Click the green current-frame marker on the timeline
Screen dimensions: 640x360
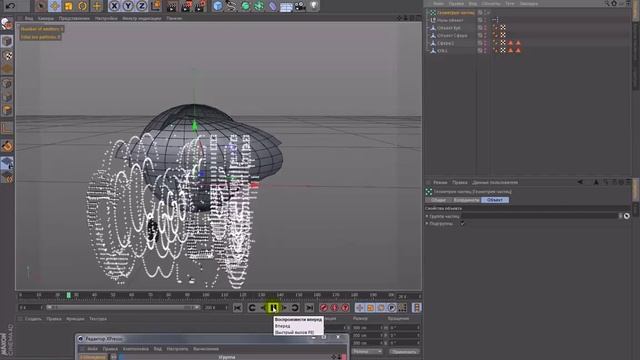69,295
